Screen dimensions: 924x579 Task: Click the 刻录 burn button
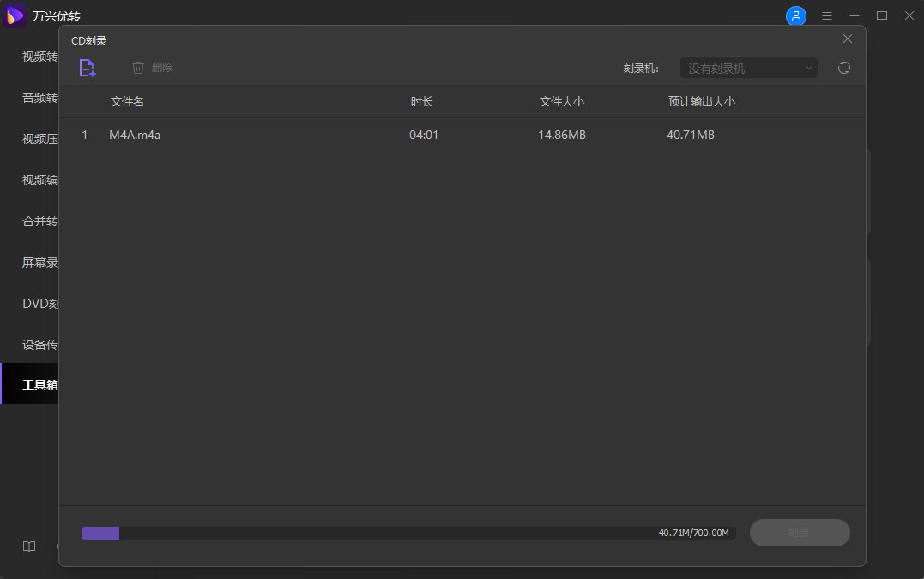(800, 533)
